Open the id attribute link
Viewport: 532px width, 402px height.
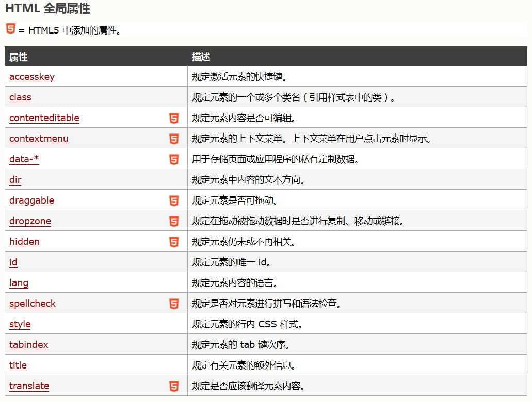click(13, 262)
